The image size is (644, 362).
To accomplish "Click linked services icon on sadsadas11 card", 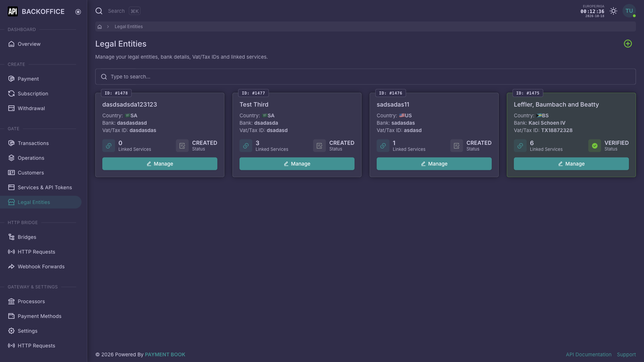I will [x=383, y=146].
